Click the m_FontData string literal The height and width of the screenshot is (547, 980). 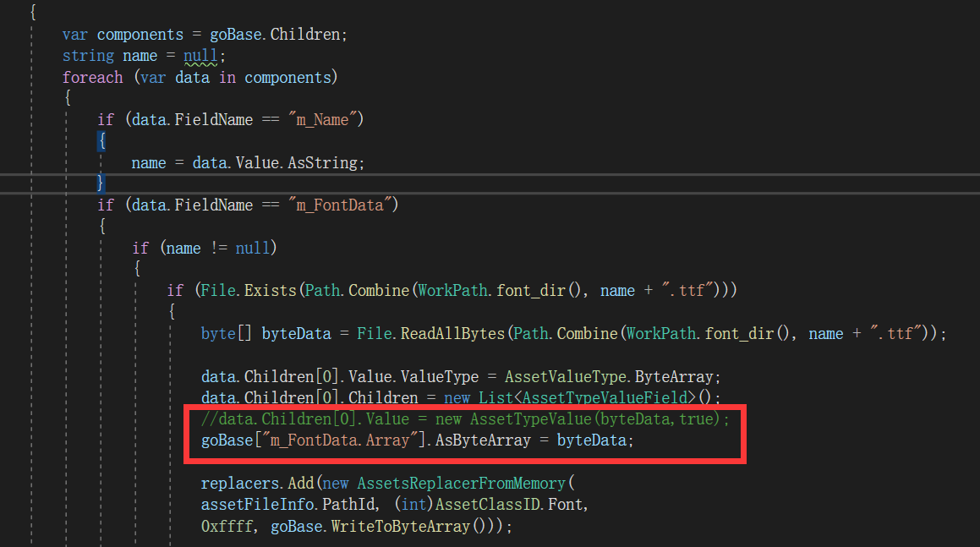342,205
